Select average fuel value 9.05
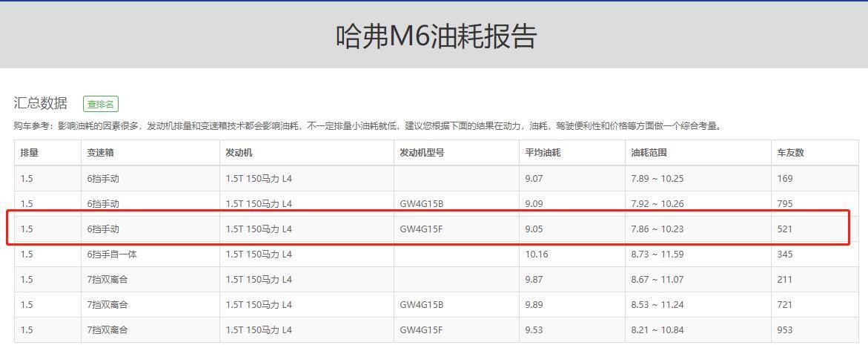The image size is (868, 348). 534,229
